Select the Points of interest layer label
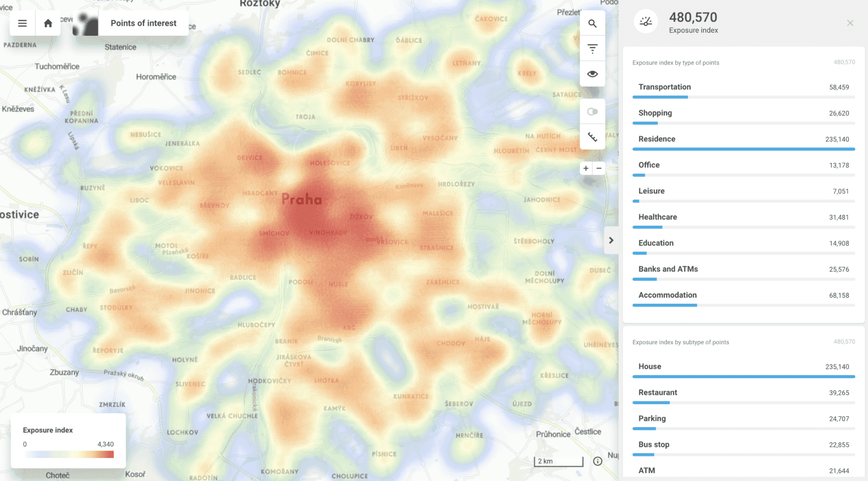 pyautogui.click(x=143, y=23)
